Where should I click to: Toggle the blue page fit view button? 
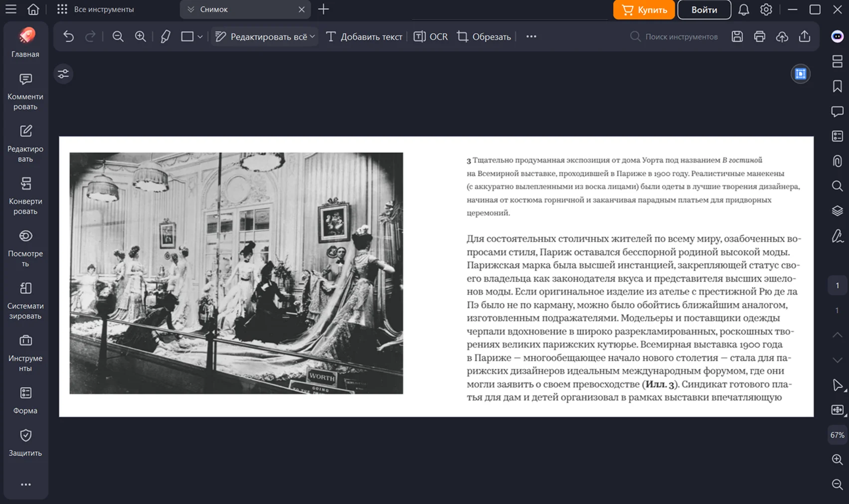800,74
